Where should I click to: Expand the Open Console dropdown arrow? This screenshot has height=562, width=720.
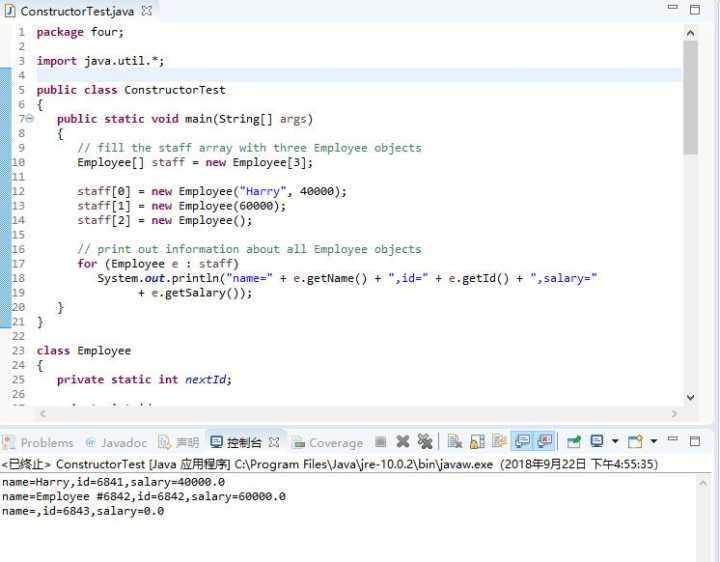click(x=653, y=442)
